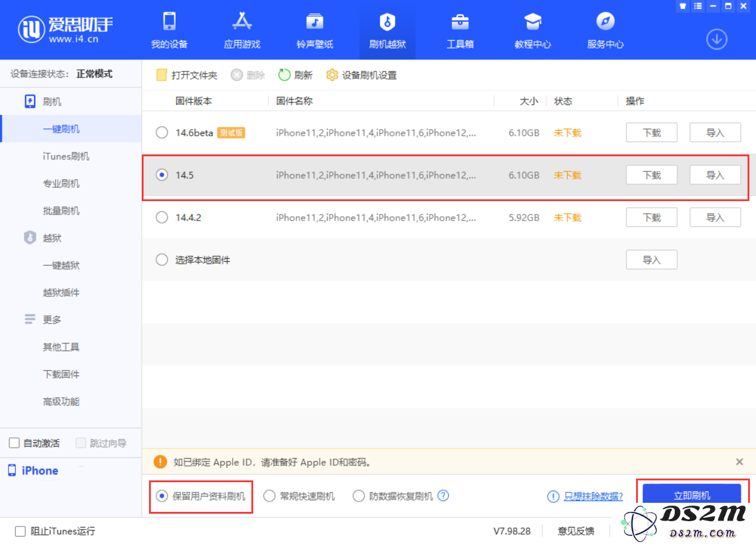Click 导入 for 选择本地固件 row
Image resolution: width=756 pixels, height=544 pixels.
point(651,260)
